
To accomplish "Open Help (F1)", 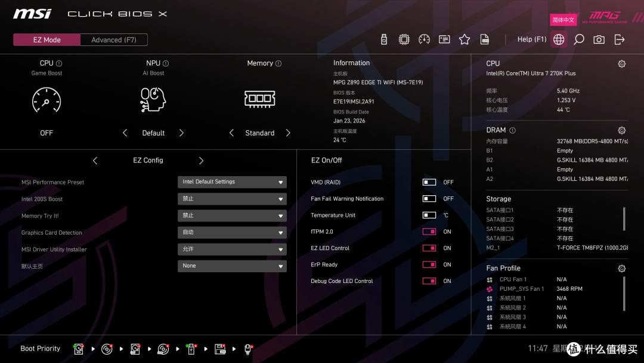I will (x=532, y=39).
